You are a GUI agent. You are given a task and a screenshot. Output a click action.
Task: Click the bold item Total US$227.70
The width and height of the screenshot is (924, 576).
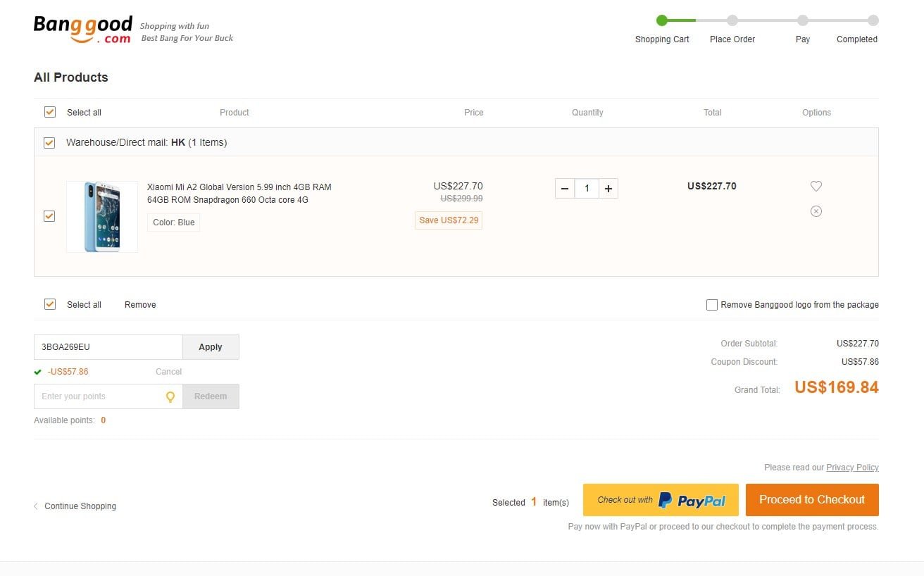click(x=712, y=187)
